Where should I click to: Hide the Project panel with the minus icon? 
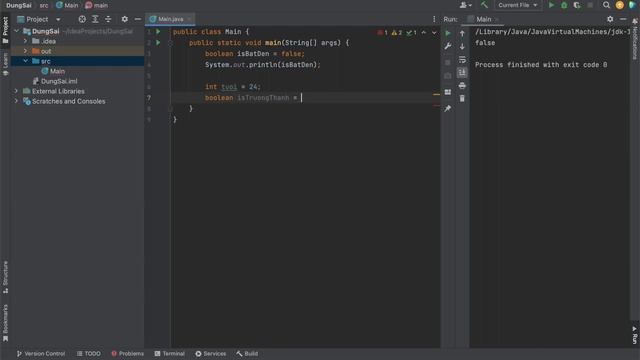coord(138,19)
